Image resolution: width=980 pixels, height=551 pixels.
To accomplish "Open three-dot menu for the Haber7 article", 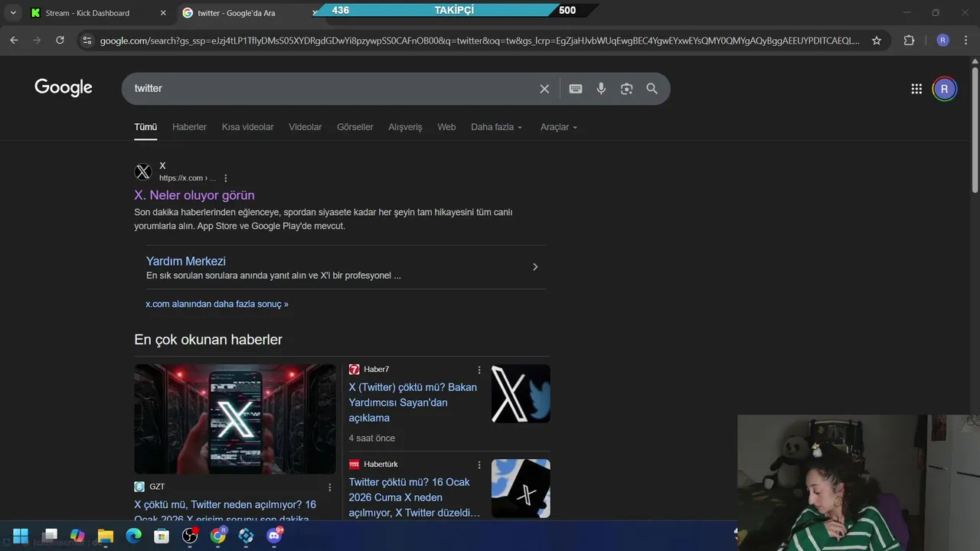I will pos(479,370).
